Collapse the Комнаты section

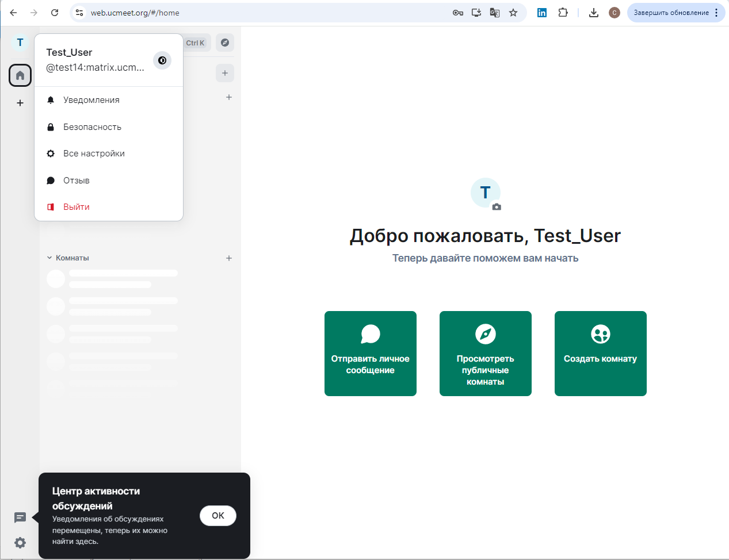click(49, 258)
